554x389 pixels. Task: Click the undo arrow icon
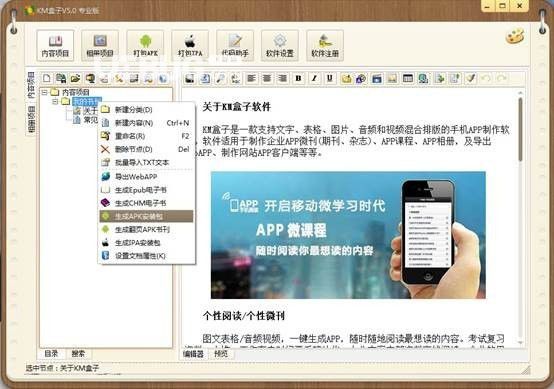click(x=486, y=78)
